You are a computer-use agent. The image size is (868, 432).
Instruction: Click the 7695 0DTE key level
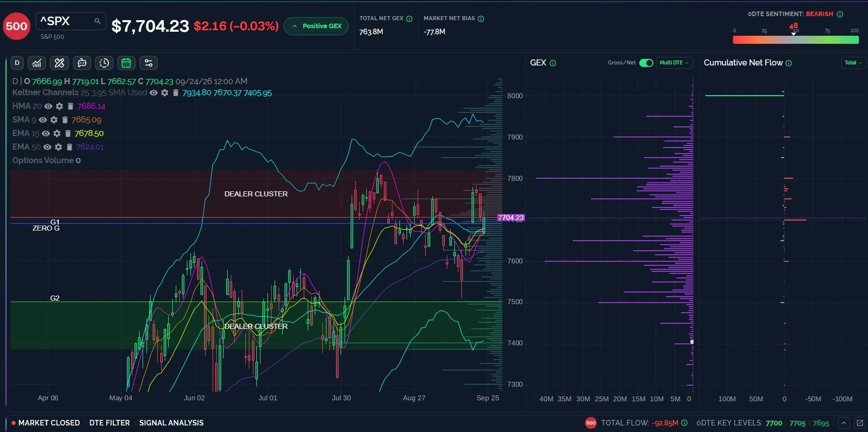821,423
